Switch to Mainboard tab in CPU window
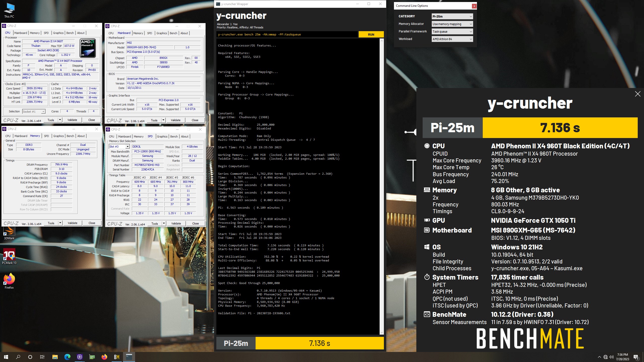The width and height of the screenshot is (644, 362). pos(21,33)
